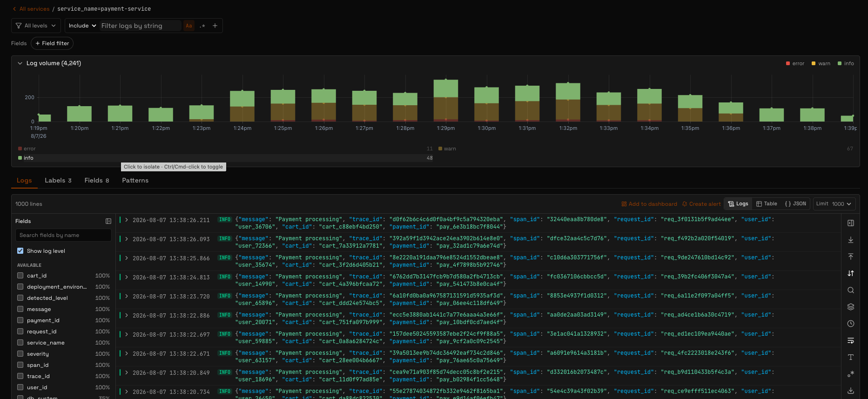Toggle line wrapping icon

tap(851, 340)
